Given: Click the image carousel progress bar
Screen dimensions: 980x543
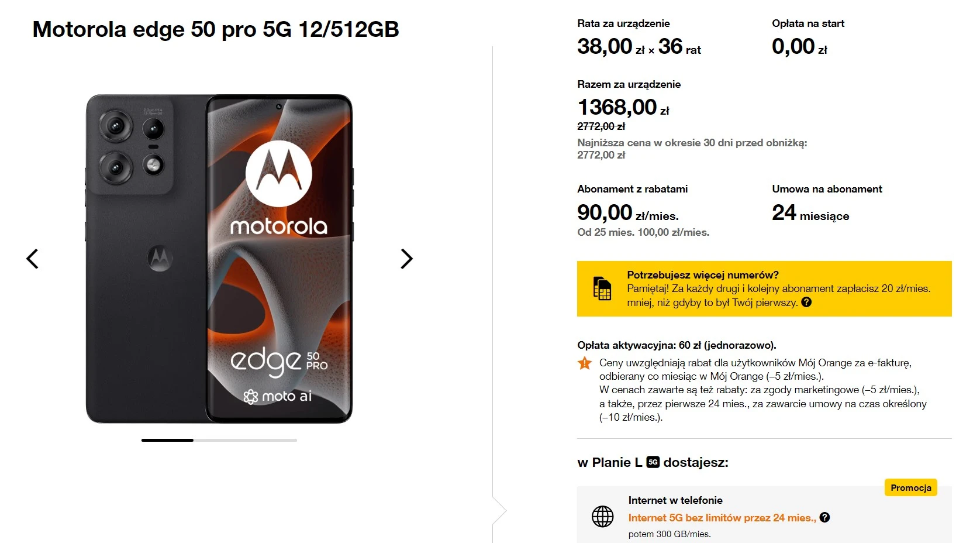Looking at the screenshot, I should 219,440.
